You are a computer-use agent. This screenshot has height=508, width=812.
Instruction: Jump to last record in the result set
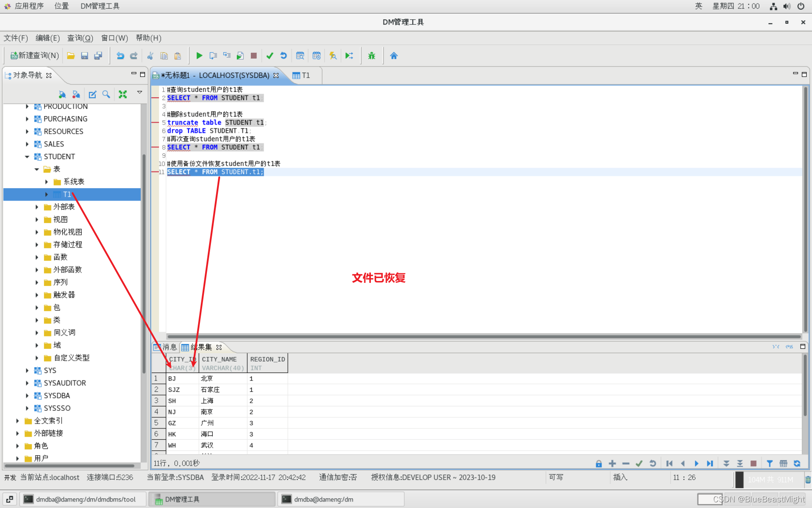pyautogui.click(x=710, y=463)
